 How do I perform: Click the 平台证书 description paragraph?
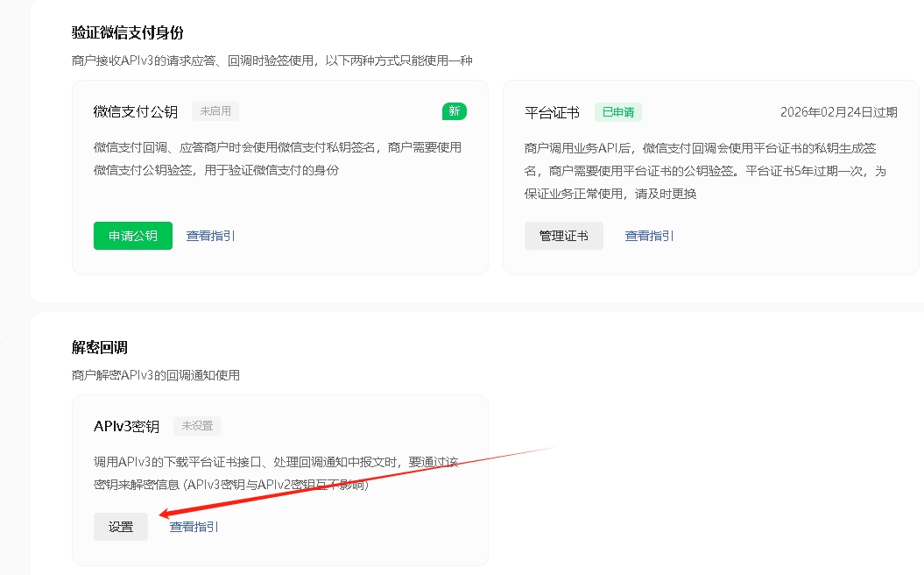point(705,170)
